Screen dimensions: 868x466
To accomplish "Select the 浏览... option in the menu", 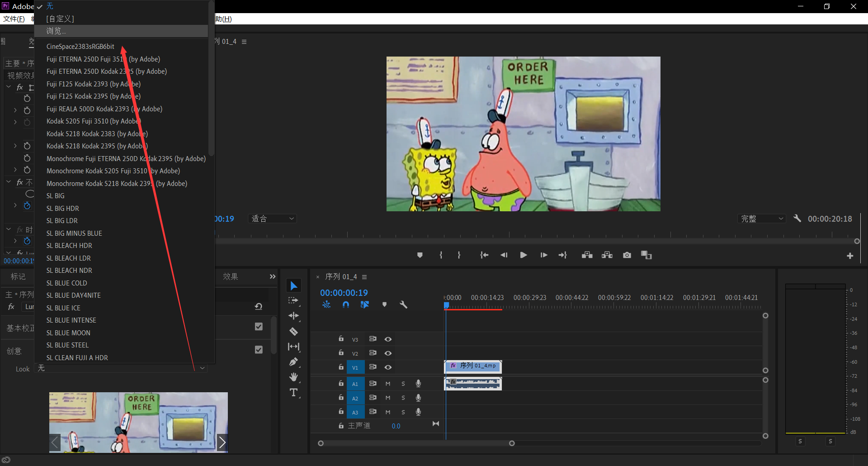I will (56, 31).
